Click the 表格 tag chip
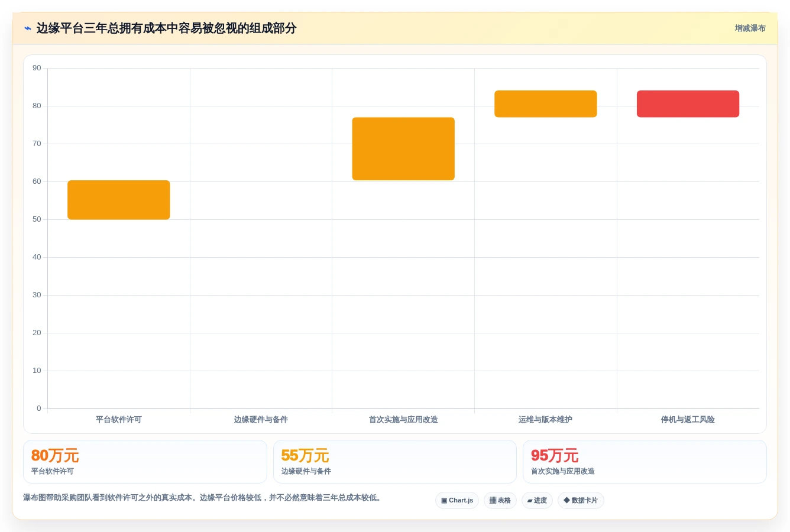Image resolution: width=790 pixels, height=532 pixels. click(500, 501)
